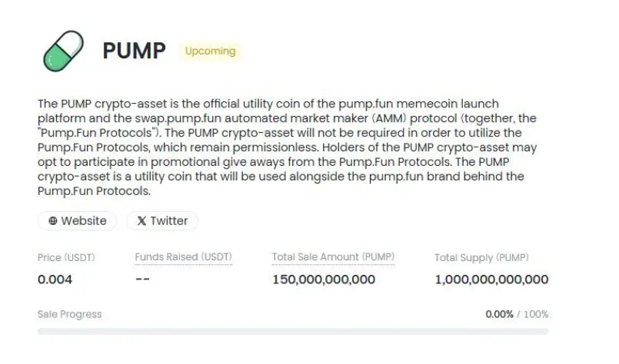Viewport: 619px width, 364px height.
Task: Click the 0.00% progress percentage
Action: pos(499,314)
